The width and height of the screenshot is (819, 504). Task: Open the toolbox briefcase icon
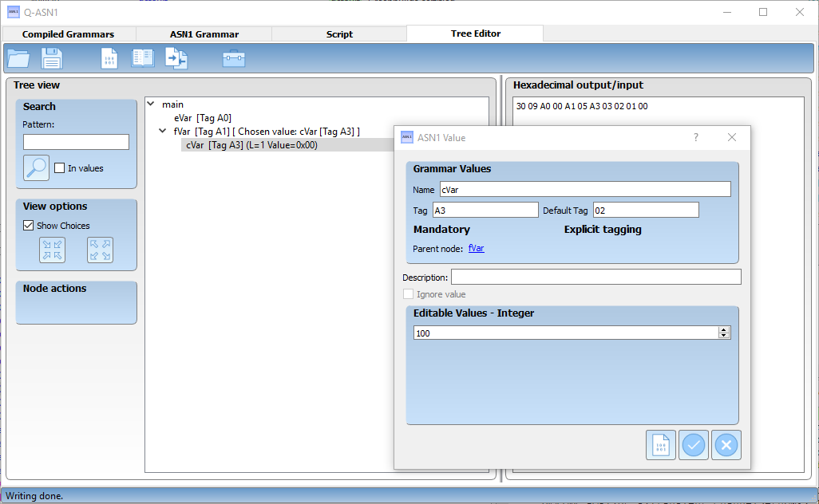(x=234, y=58)
